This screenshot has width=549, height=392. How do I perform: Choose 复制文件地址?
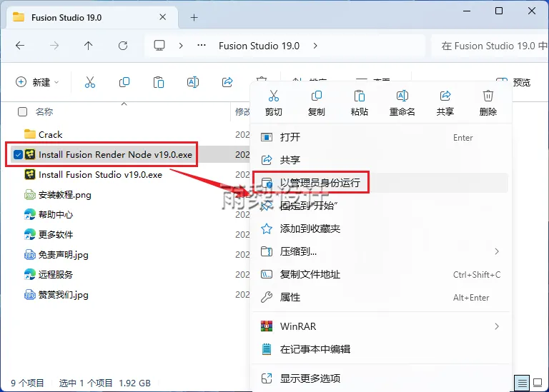click(380, 274)
